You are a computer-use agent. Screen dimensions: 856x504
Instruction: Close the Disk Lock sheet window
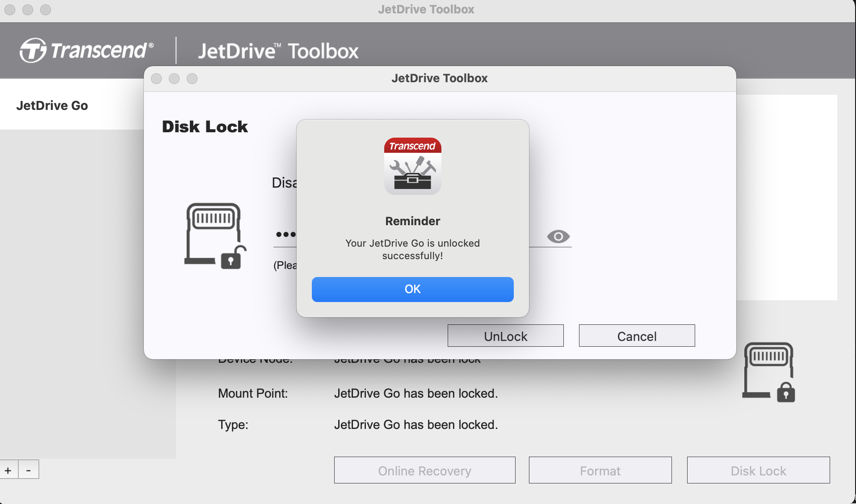(156, 79)
